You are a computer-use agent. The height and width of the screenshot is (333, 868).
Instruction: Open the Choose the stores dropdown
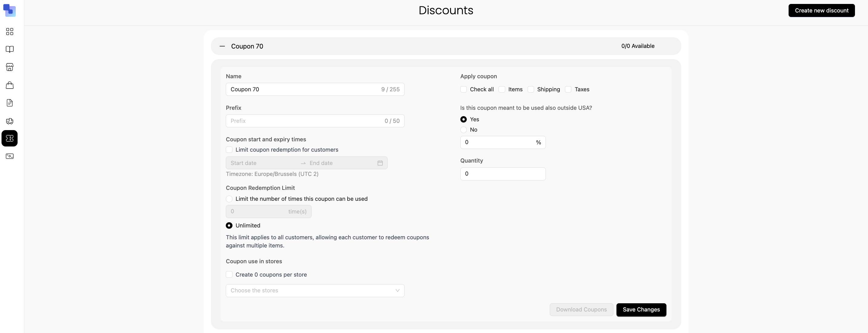315,290
